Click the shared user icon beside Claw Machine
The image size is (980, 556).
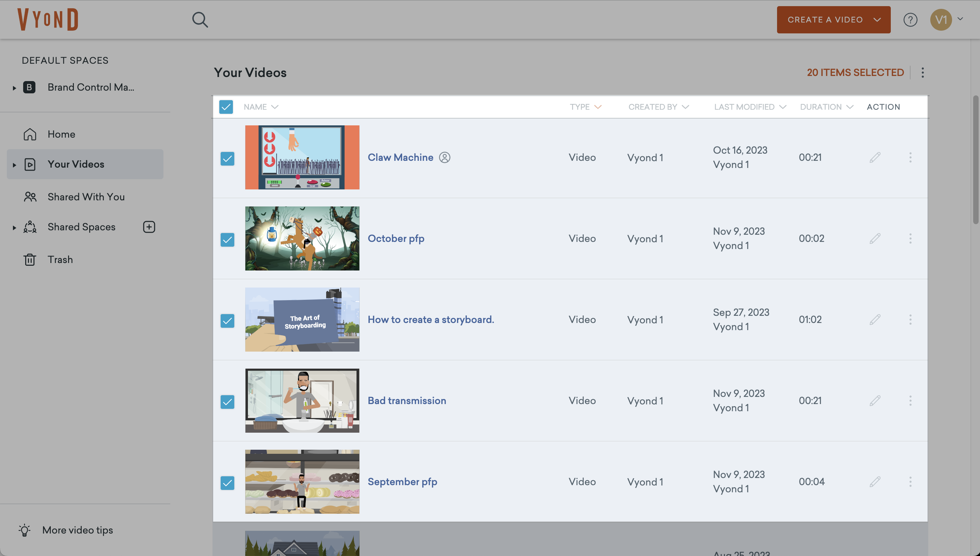445,157
